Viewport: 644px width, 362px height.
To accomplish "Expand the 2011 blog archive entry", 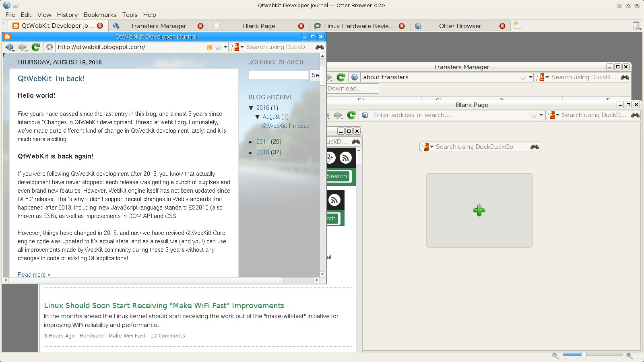I will pos(251,142).
